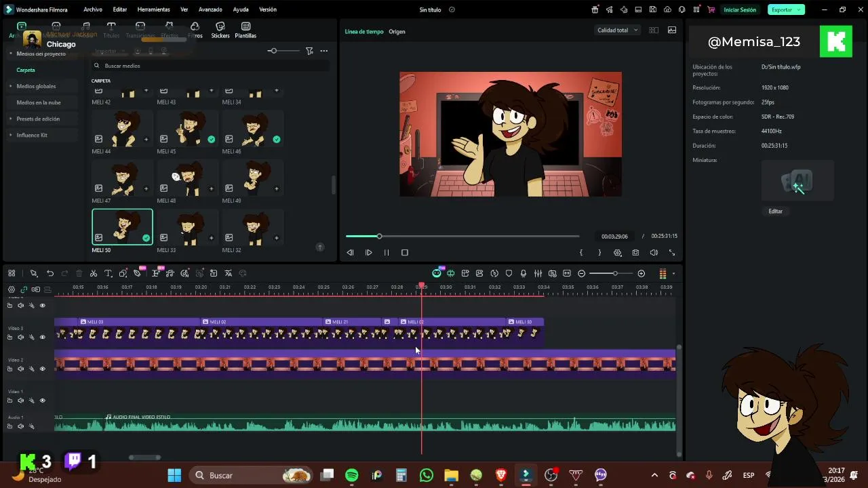Step back to the previous frame
Viewport: 868px width, 488px height.
click(350, 253)
